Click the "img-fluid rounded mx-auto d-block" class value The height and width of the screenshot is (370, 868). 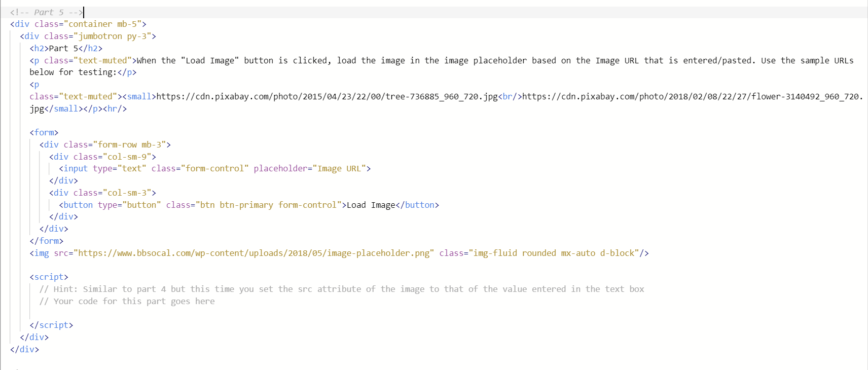coord(554,253)
